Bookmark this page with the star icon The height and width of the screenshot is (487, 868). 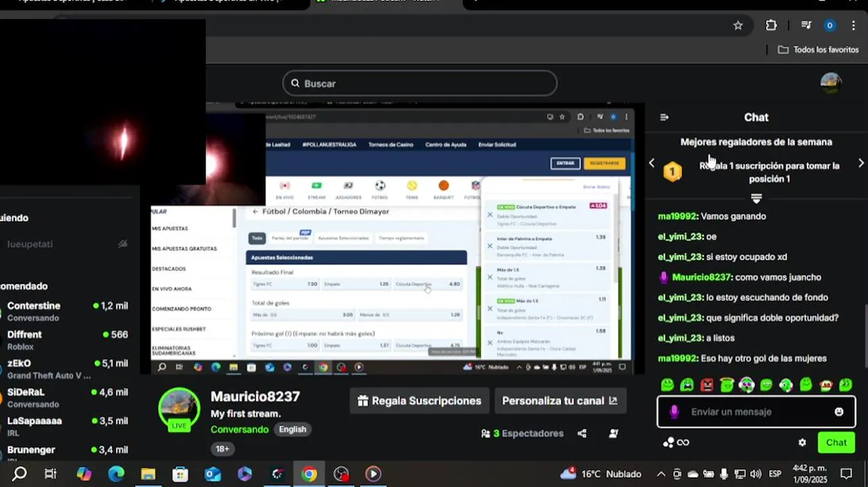(738, 26)
